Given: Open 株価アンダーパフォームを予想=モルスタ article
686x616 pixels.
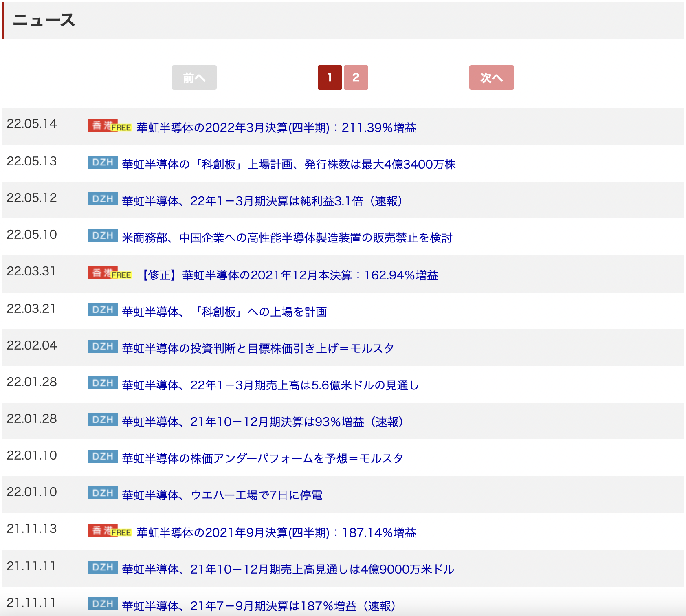Looking at the screenshot, I should click(x=263, y=458).
